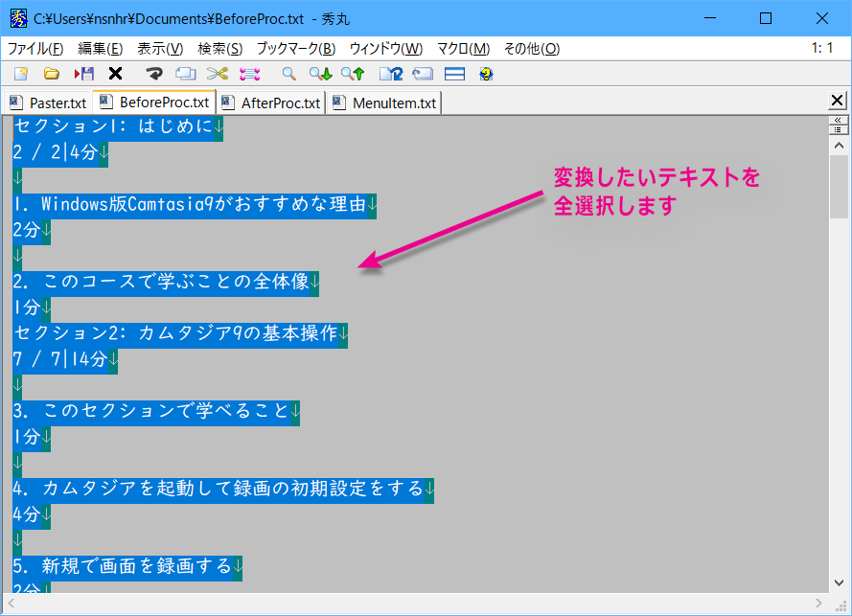Find next with green down arrow icon
This screenshot has width=852, height=616.
pyautogui.click(x=321, y=74)
